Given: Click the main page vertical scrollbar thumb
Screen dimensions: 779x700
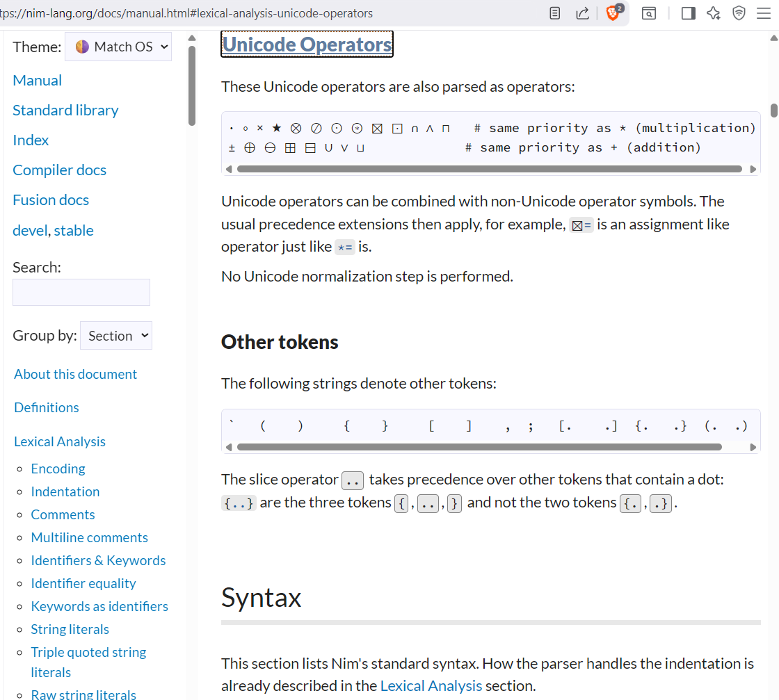Looking at the screenshot, I should point(774,111).
